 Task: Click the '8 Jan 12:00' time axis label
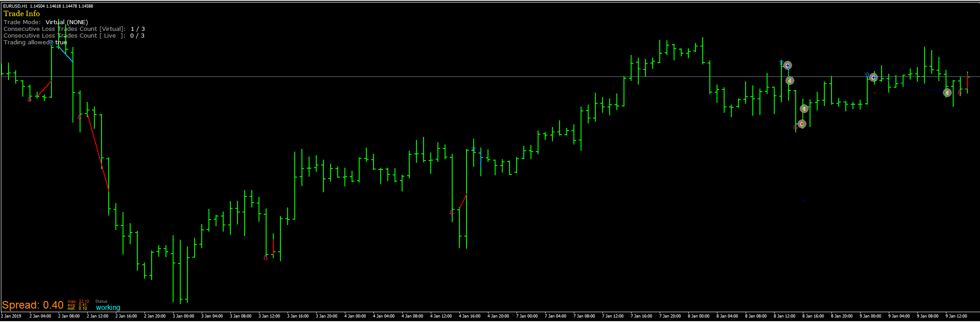(785, 316)
